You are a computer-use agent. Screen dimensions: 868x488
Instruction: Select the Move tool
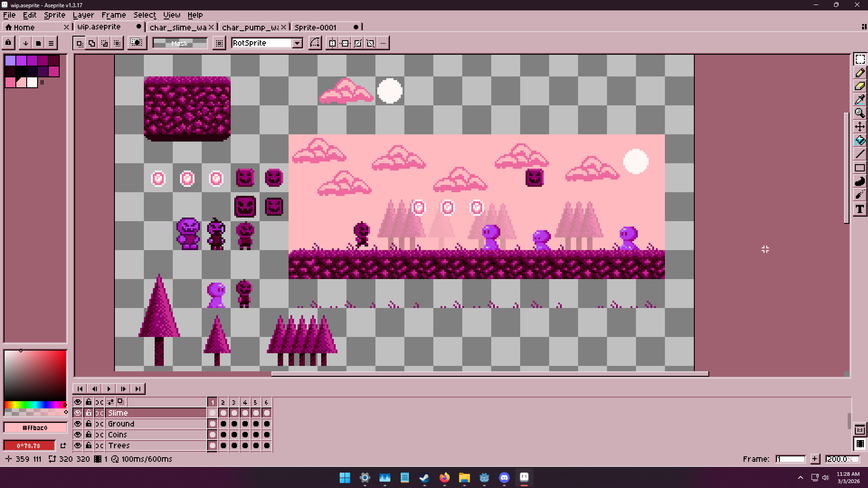point(859,127)
